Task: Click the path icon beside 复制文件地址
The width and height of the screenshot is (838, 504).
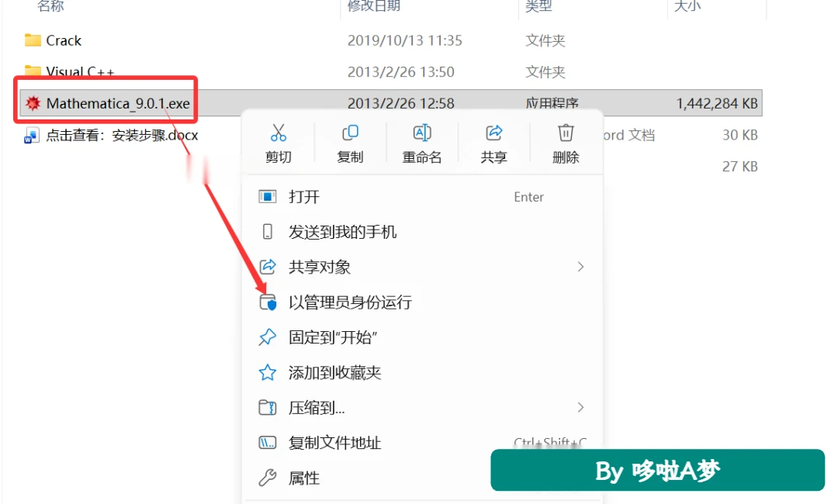Action: (x=267, y=443)
